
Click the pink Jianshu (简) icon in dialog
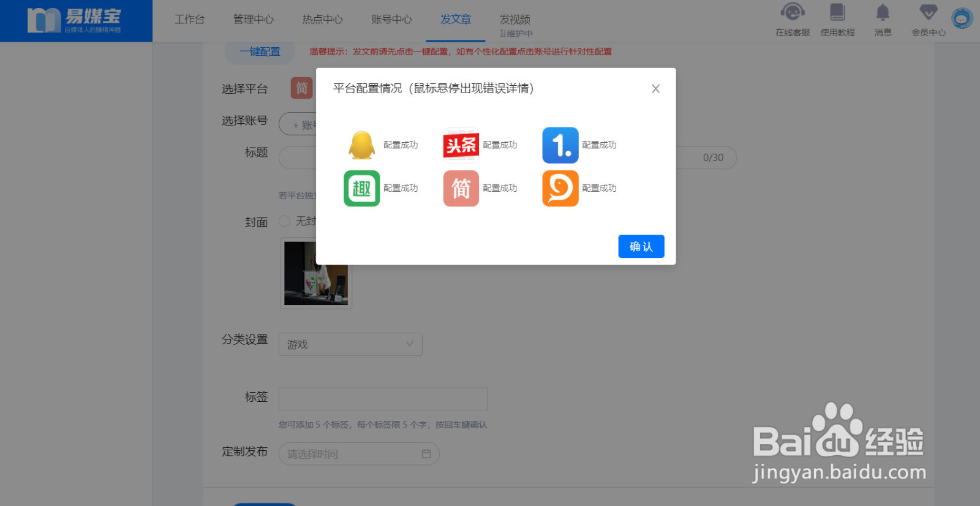(461, 188)
